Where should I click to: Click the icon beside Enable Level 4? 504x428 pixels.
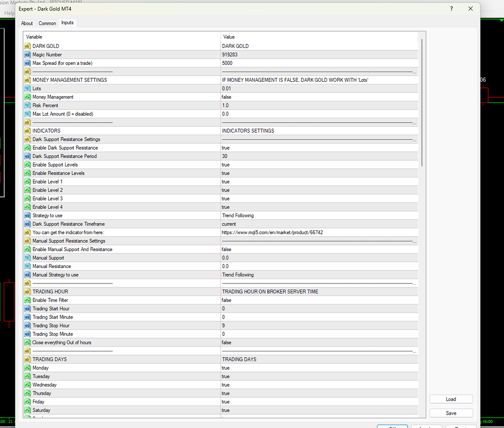pyautogui.click(x=27, y=207)
